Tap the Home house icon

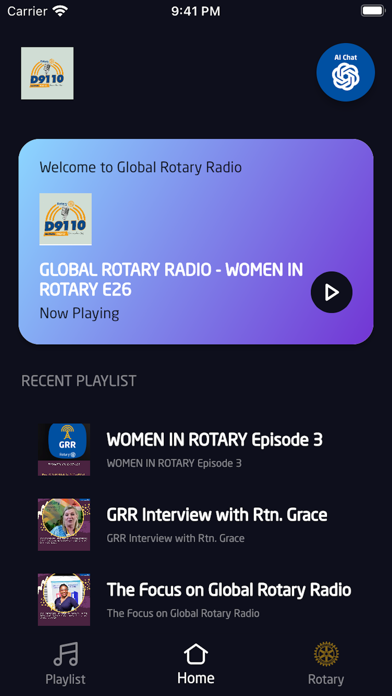[x=196, y=654]
